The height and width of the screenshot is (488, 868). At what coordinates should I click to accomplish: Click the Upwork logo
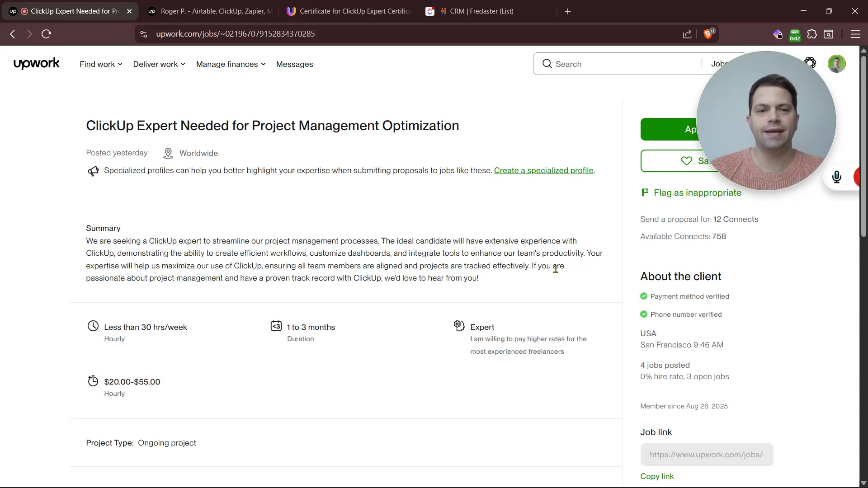point(37,64)
